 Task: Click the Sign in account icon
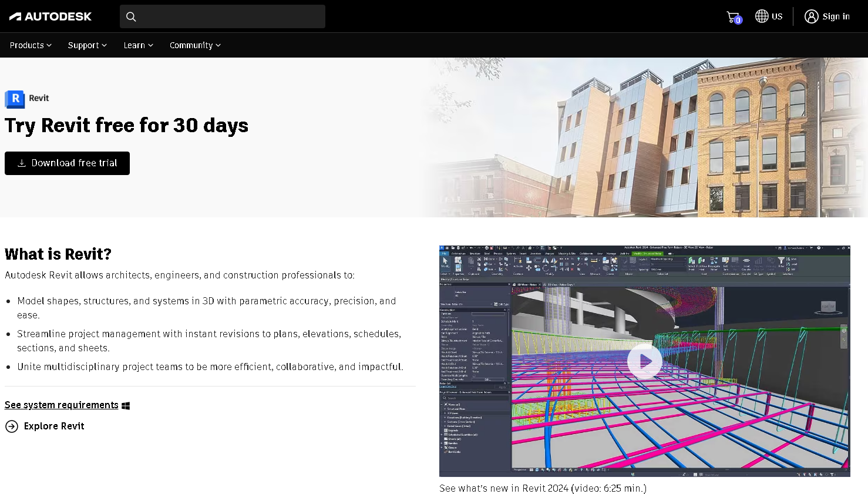[812, 16]
